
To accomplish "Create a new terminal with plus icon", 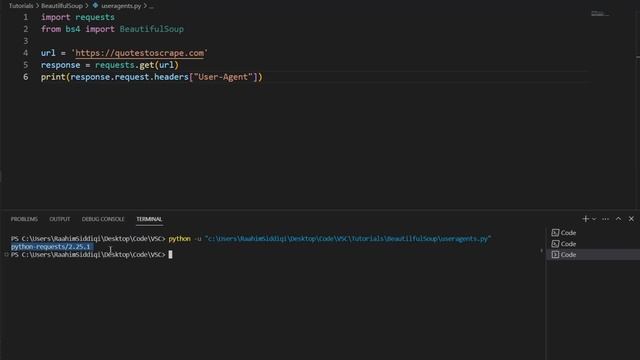I will 585,219.
